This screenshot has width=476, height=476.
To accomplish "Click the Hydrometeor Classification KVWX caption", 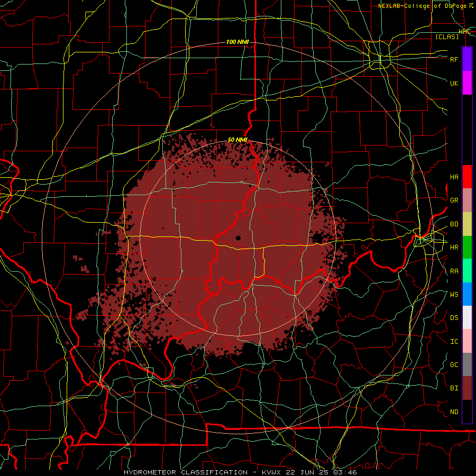I will 240,472.
